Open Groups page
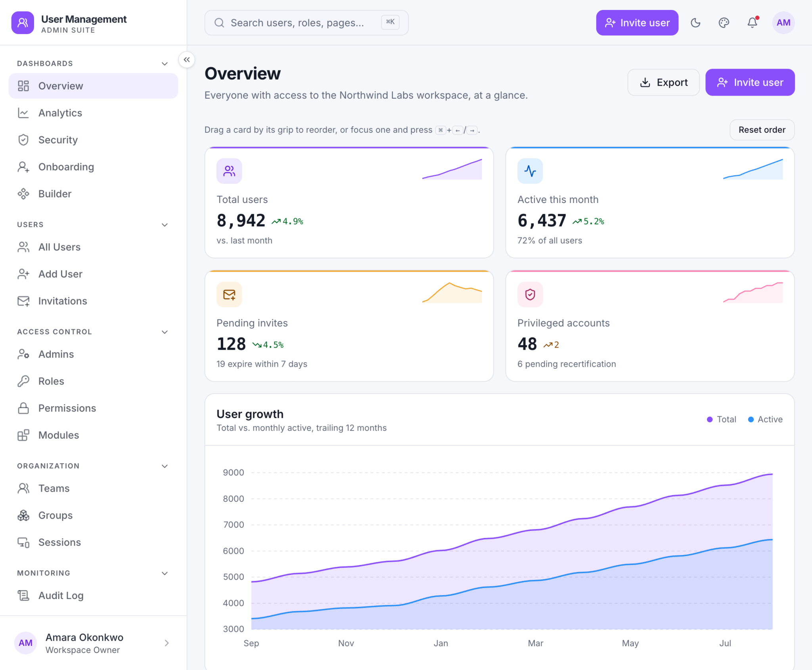Screen dimensions: 812x670 [x=93, y=515]
